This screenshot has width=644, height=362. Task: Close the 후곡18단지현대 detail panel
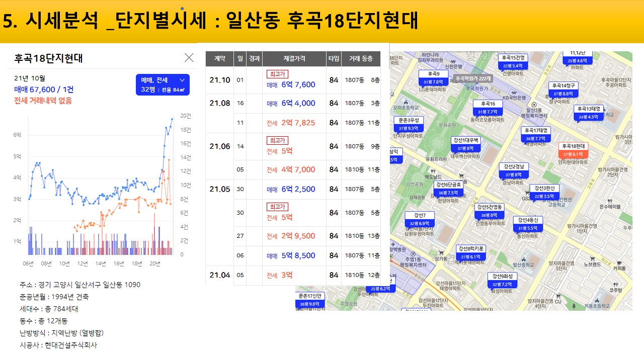click(x=189, y=58)
